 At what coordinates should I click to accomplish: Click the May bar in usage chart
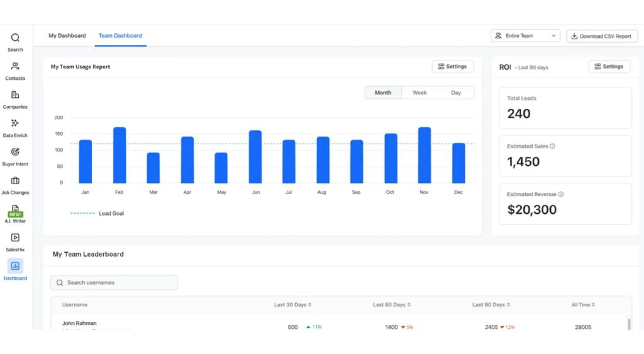click(221, 168)
